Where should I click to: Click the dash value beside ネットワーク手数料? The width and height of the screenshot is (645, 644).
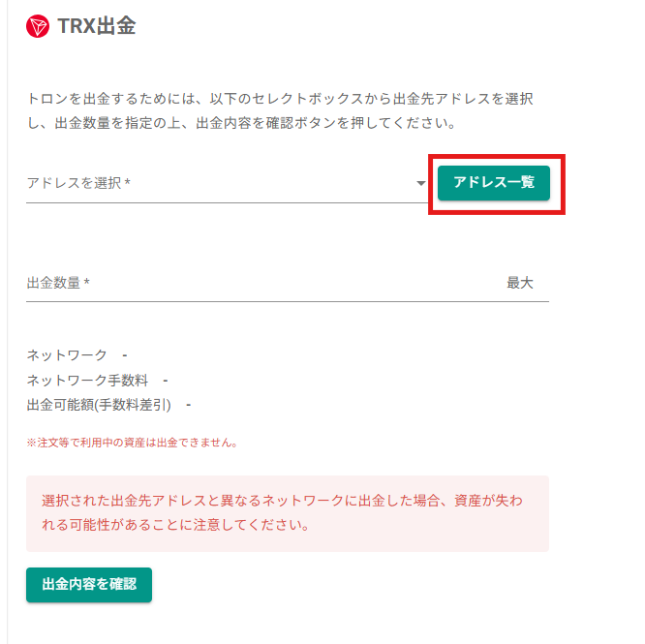pos(166,381)
